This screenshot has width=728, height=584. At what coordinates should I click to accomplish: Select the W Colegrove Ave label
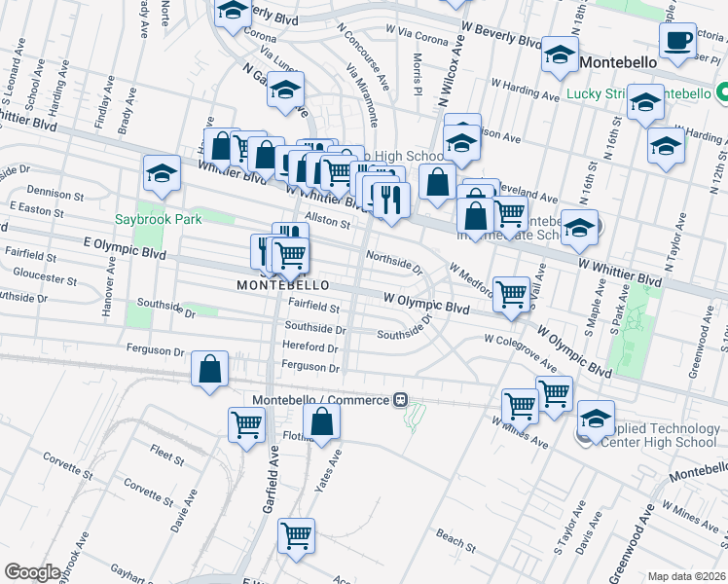[521, 352]
